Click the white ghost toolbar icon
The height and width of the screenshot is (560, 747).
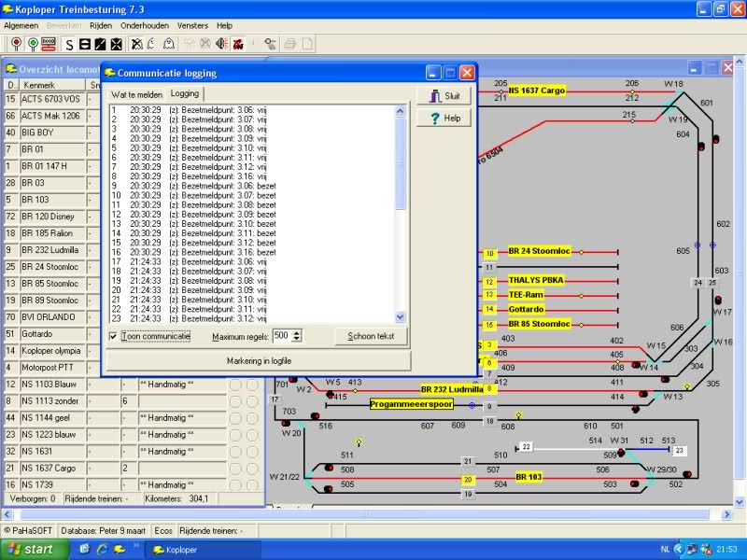(169, 44)
